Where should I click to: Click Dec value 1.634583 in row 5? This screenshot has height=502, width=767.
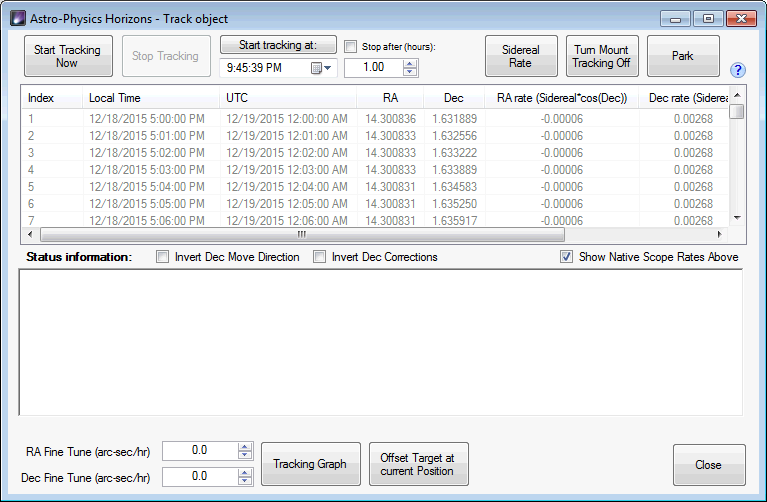(x=454, y=187)
